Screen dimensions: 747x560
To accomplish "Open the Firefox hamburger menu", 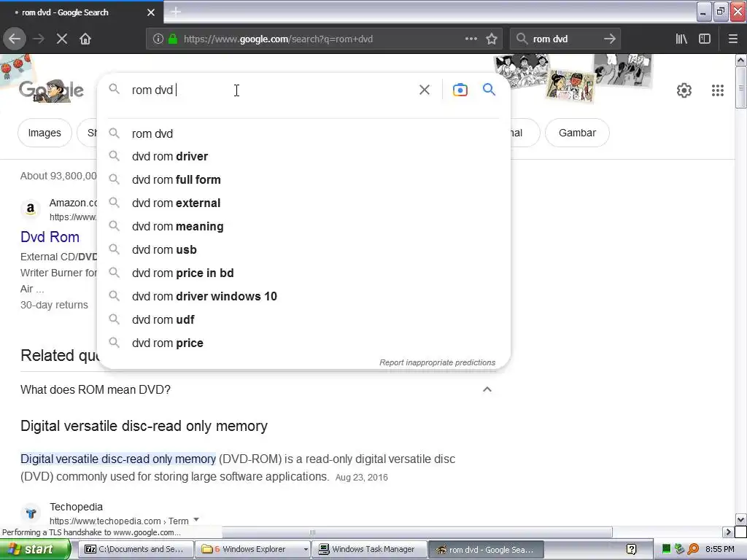I will [733, 39].
